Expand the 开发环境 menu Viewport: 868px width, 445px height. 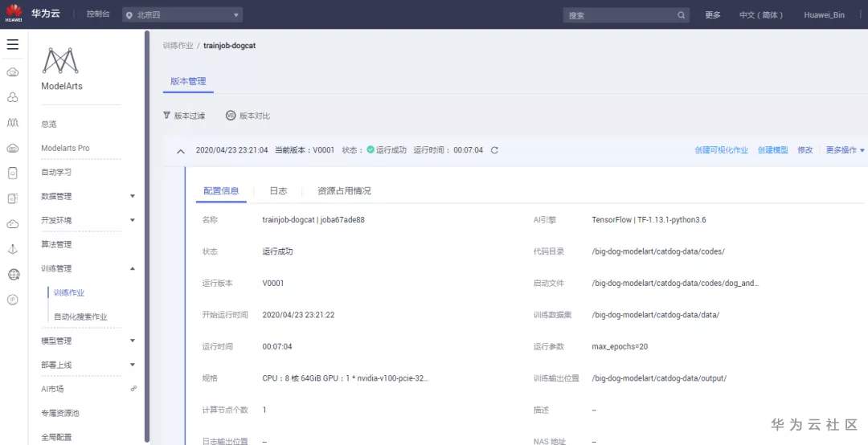point(133,220)
